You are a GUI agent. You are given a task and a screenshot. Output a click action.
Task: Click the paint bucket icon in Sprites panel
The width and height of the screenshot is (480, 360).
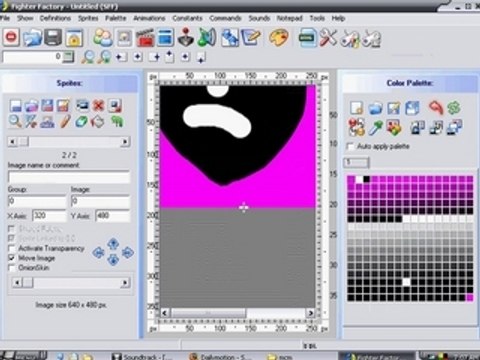tap(98, 122)
